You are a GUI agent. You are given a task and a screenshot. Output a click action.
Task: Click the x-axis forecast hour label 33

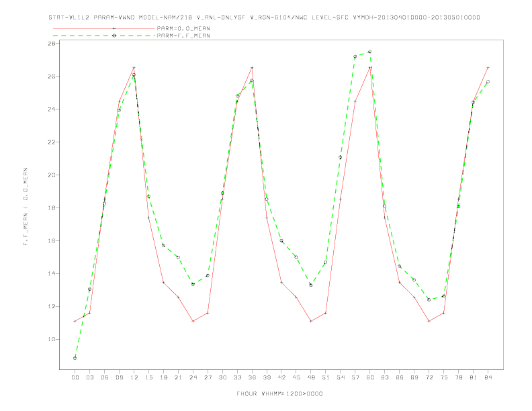tap(237, 377)
